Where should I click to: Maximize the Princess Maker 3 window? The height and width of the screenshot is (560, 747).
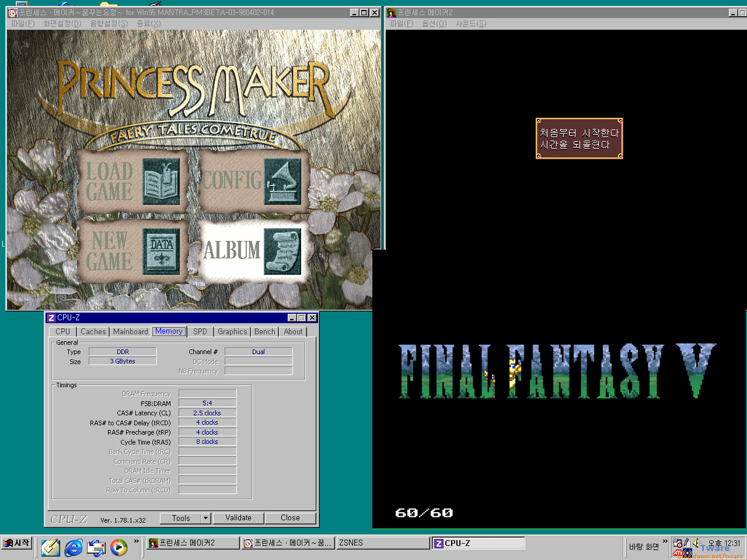[x=364, y=12]
